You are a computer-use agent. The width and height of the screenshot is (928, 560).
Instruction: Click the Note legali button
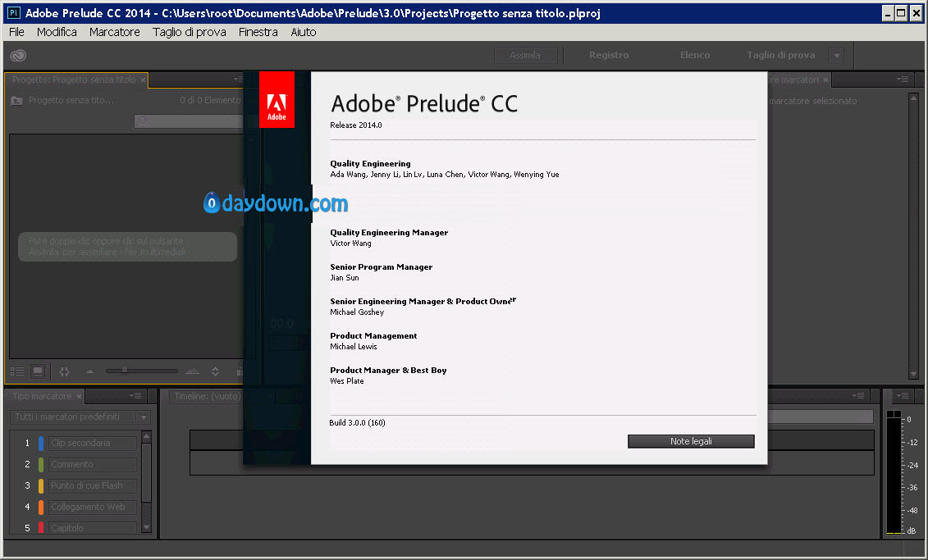tap(691, 442)
